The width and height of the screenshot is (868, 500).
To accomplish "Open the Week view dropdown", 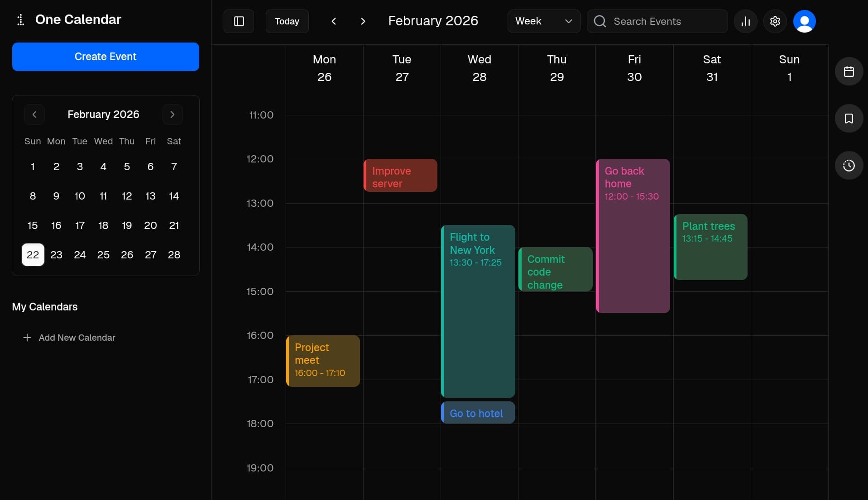I will (x=543, y=21).
